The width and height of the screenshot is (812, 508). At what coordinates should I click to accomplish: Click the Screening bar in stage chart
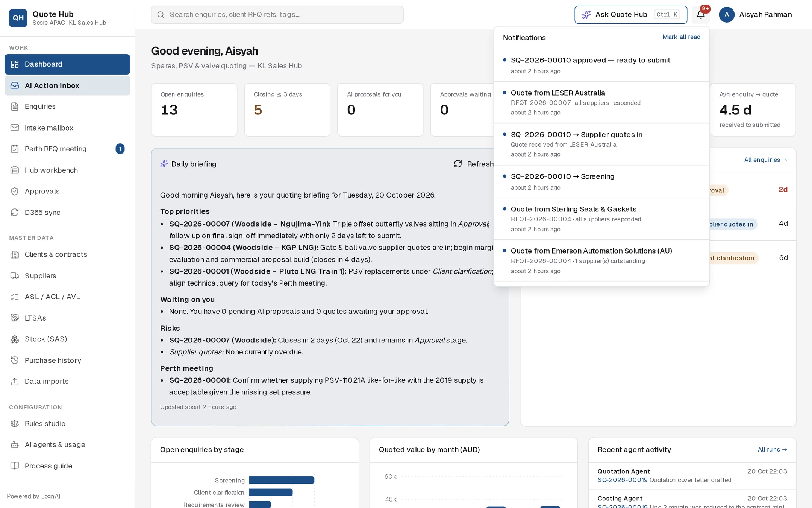(282, 480)
